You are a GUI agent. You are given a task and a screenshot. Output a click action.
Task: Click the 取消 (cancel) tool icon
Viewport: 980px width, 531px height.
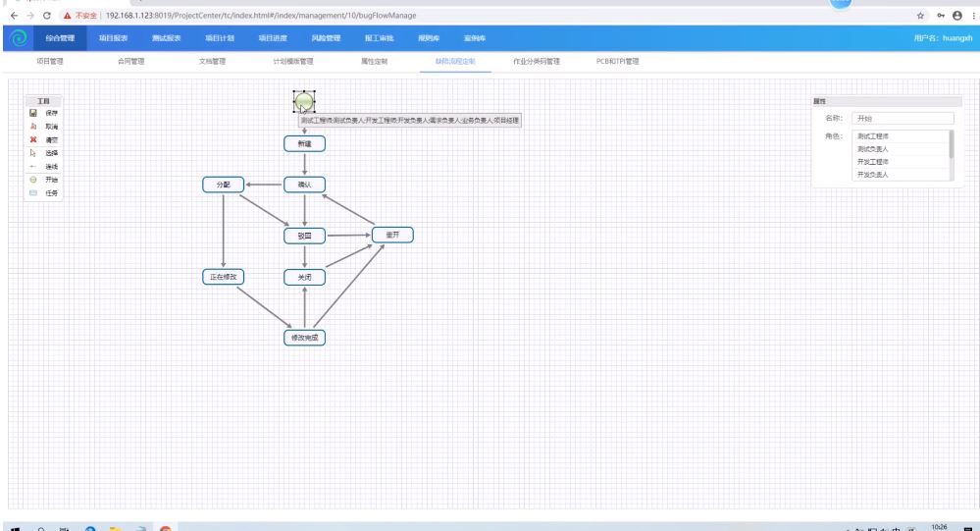(x=33, y=127)
